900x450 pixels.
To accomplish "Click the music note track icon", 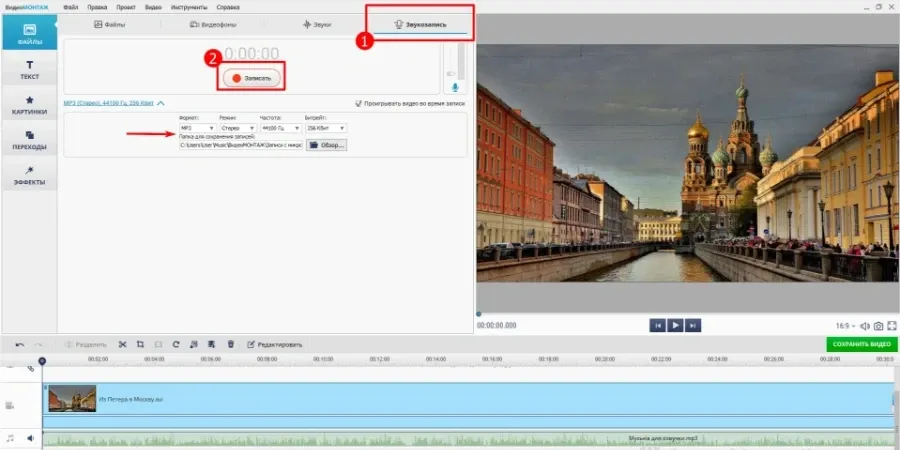I will (x=10, y=438).
